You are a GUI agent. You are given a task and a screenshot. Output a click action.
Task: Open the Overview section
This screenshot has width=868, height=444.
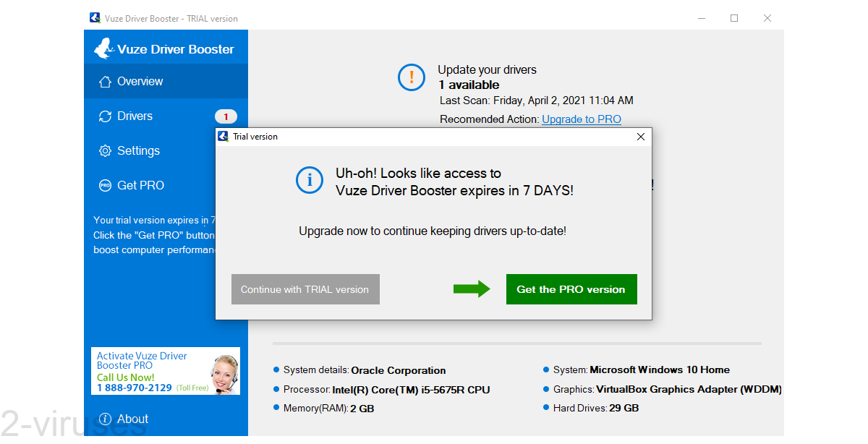pos(166,81)
